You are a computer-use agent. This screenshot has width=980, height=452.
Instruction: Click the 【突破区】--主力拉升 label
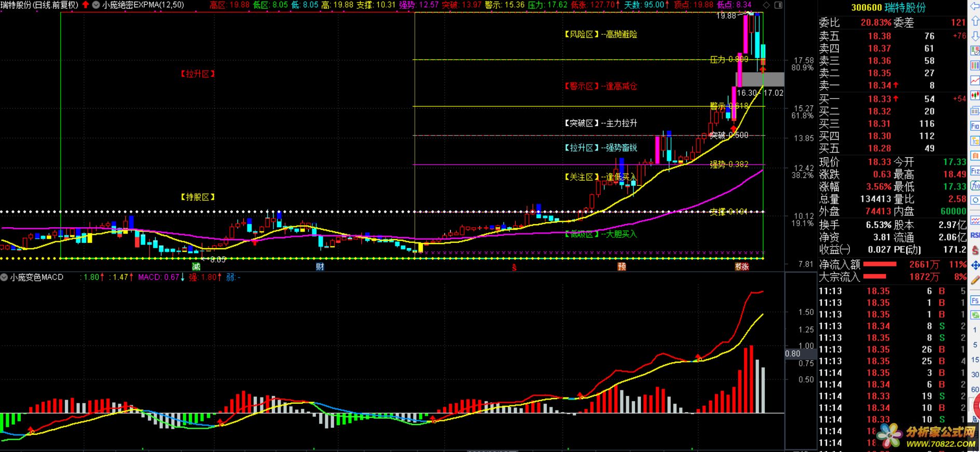point(600,123)
